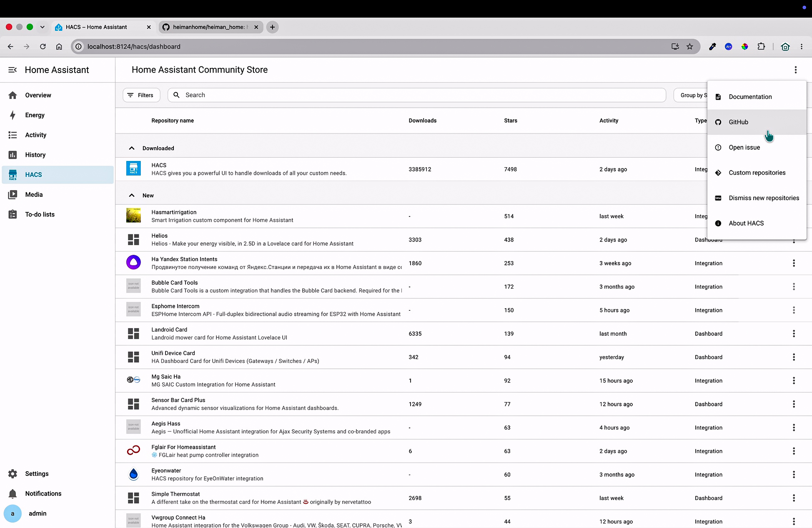This screenshot has width=812, height=528.
Task: Collapse the sidebar with the menu icon
Action: pyautogui.click(x=13, y=70)
